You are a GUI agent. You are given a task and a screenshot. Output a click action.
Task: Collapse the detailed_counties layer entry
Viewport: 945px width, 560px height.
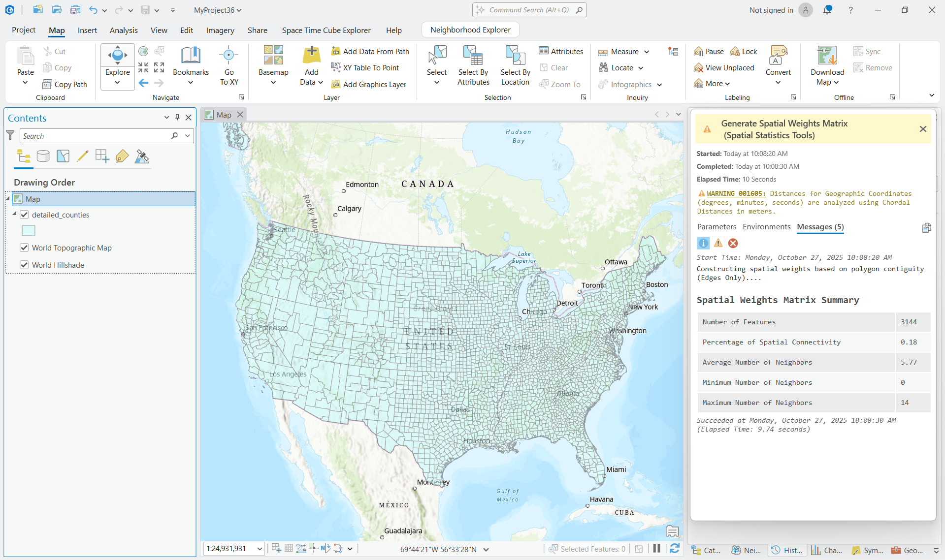point(14,215)
